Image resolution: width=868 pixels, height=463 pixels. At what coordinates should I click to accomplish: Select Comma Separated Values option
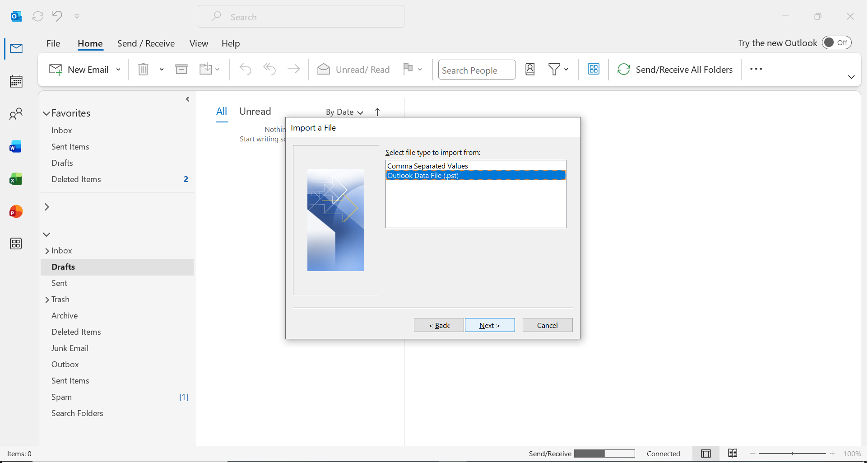pyautogui.click(x=476, y=166)
